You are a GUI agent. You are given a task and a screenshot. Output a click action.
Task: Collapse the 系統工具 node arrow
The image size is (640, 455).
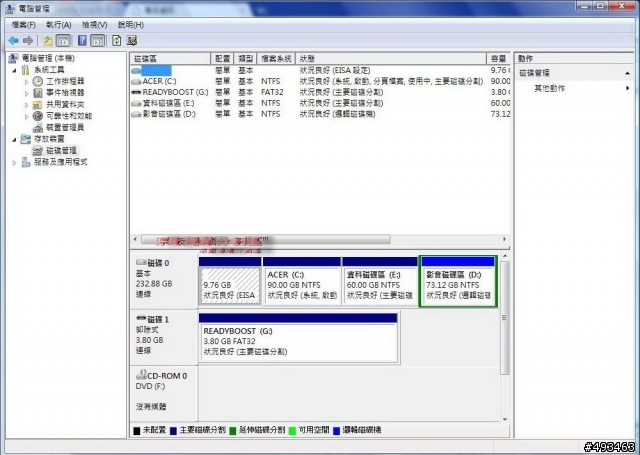pyautogui.click(x=14, y=70)
